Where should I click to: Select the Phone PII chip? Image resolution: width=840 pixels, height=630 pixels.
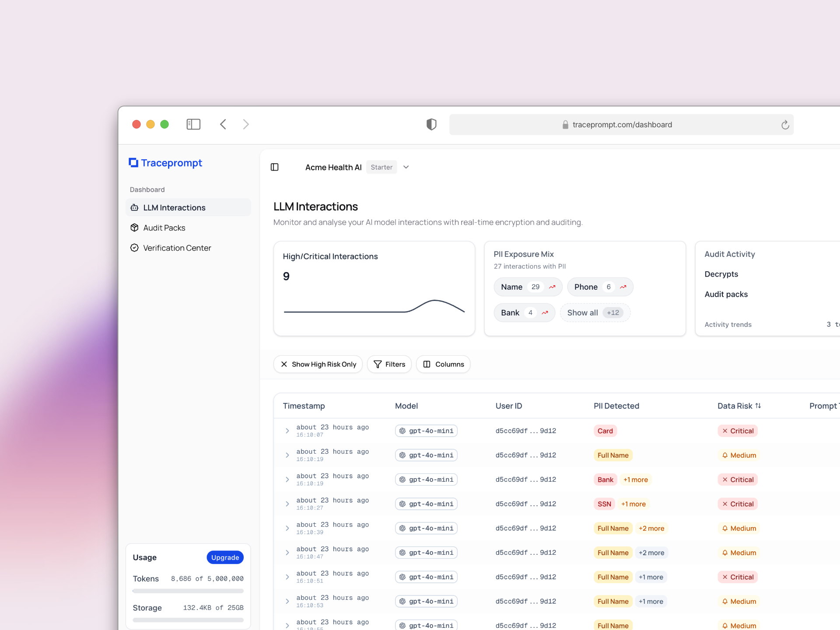tap(600, 287)
